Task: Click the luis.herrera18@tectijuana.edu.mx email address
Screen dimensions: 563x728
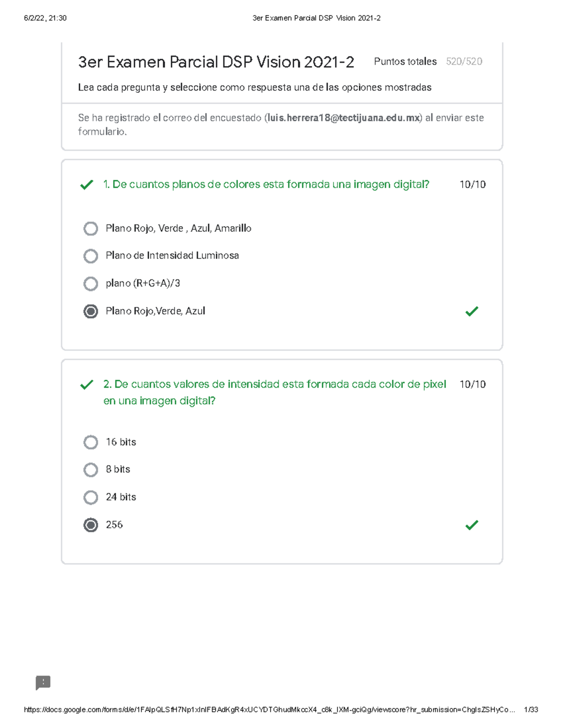Action: 343,118
